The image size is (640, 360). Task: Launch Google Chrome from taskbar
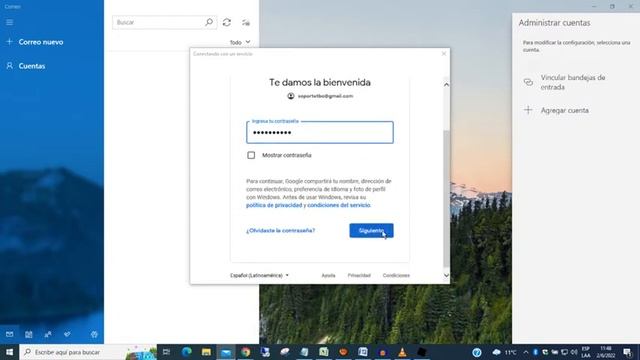[x=245, y=352]
